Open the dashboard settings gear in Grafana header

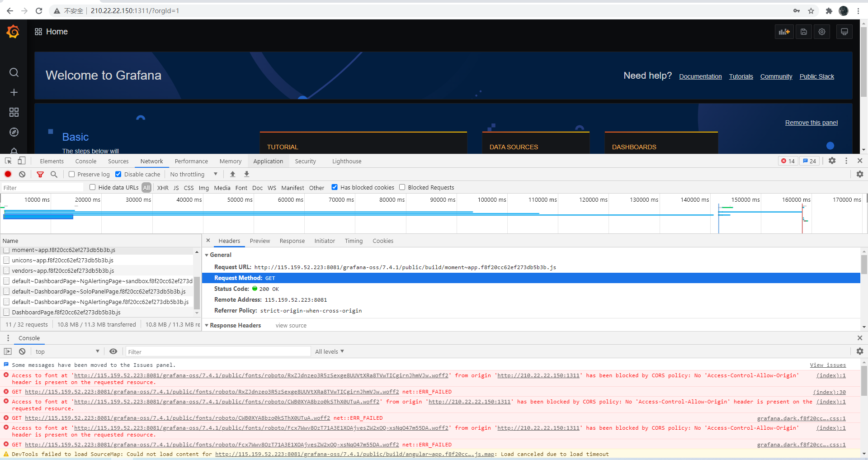(821, 31)
